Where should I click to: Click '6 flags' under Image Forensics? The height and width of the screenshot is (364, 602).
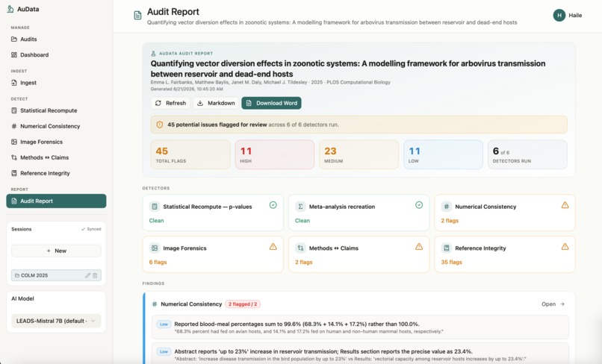[158, 263]
